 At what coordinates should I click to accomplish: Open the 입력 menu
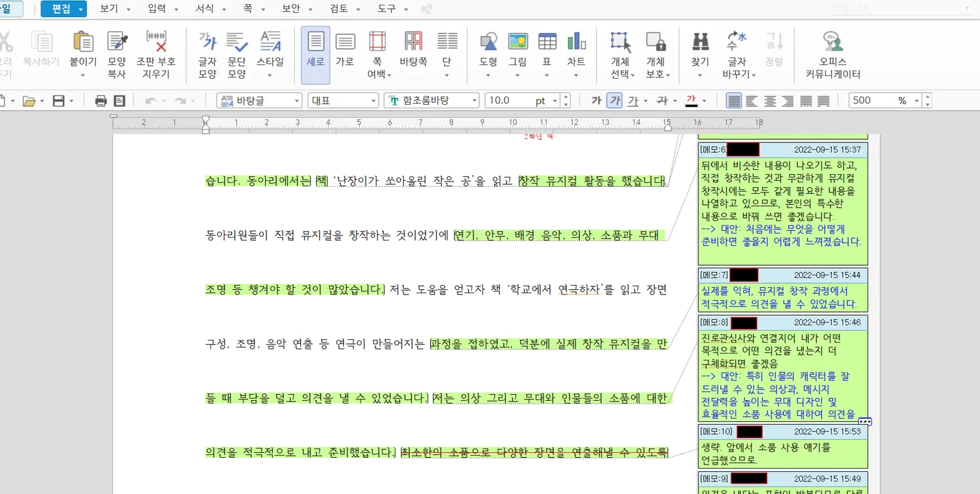tap(157, 9)
